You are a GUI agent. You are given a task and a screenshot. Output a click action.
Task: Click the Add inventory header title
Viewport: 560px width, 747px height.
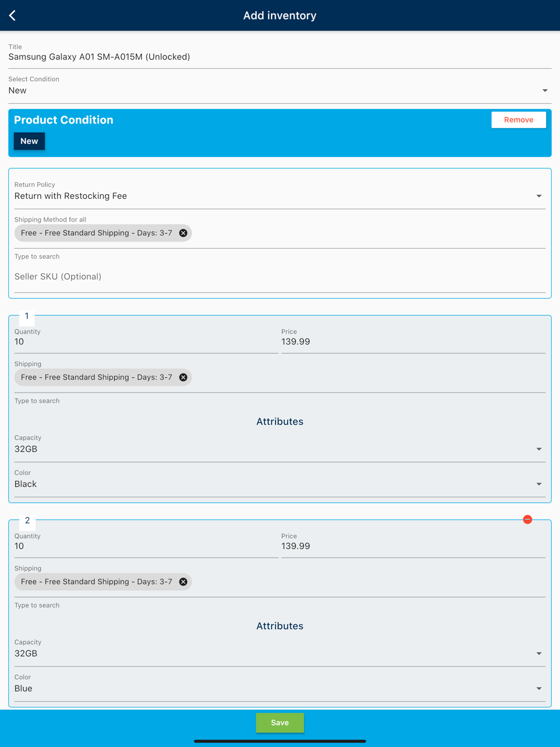(280, 16)
